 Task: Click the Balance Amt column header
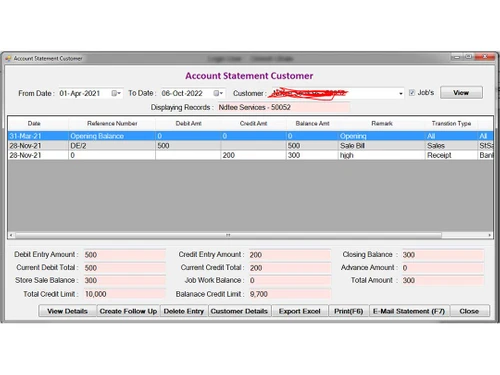point(312,123)
